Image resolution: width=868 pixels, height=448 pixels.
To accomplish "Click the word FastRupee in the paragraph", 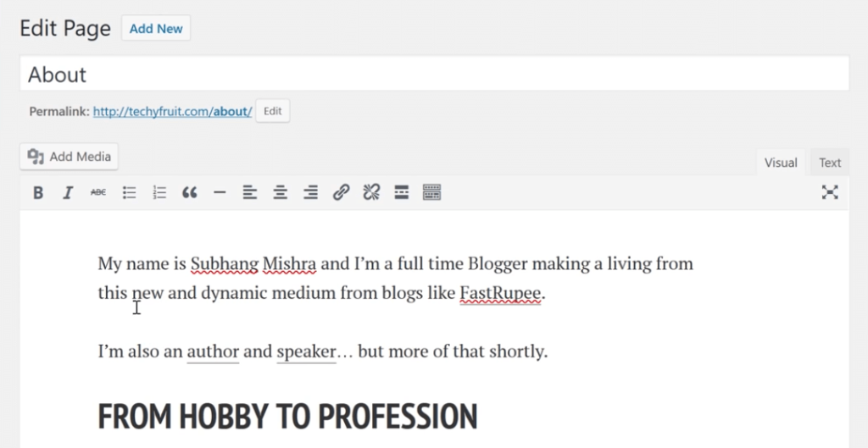I will [x=500, y=294].
